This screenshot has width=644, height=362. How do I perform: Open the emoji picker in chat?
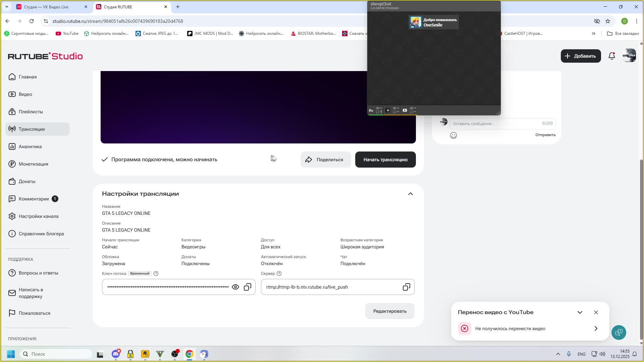[x=453, y=135]
